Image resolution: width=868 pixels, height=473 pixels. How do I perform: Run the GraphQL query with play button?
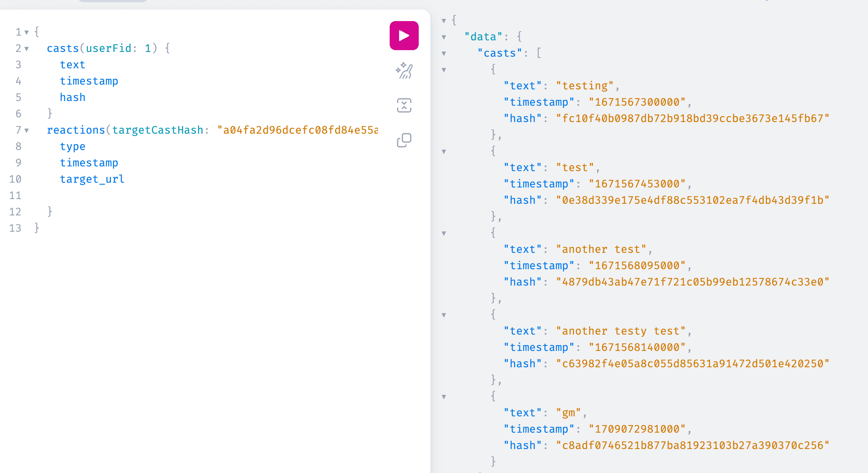click(404, 36)
